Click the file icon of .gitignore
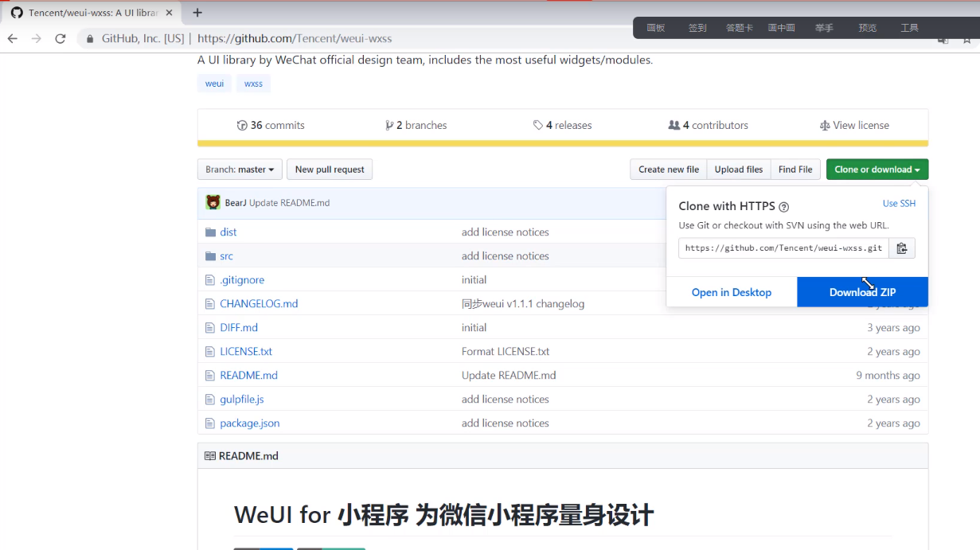 pyautogui.click(x=210, y=279)
